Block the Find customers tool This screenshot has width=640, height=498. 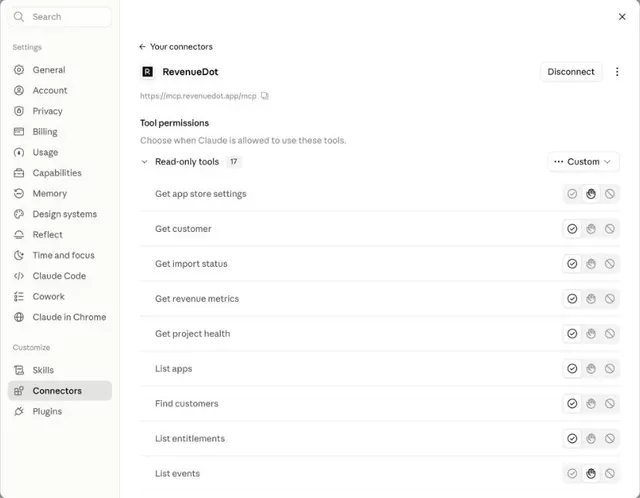[x=609, y=404]
